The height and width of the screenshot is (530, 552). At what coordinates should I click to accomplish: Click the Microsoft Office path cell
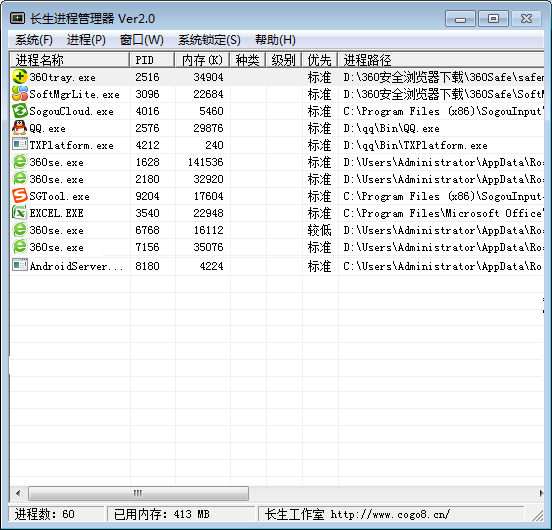[x=443, y=213]
